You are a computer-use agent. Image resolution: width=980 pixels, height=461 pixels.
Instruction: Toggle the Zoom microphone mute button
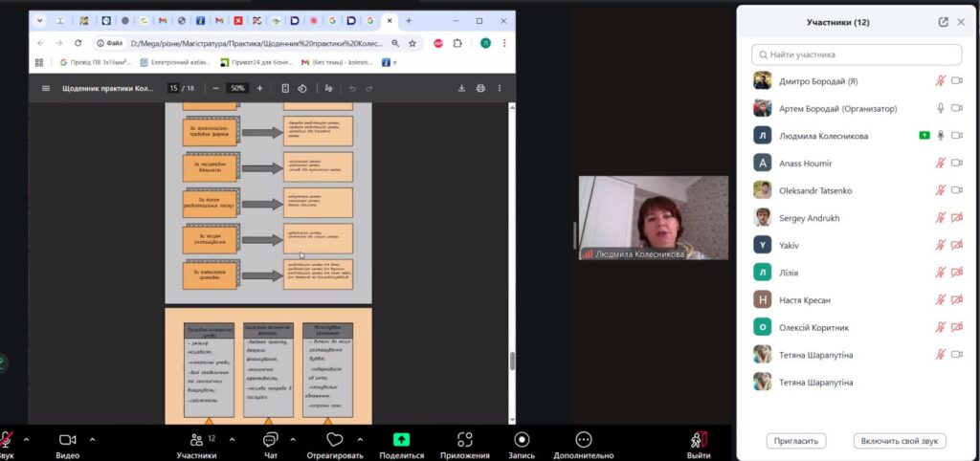coord(6,439)
